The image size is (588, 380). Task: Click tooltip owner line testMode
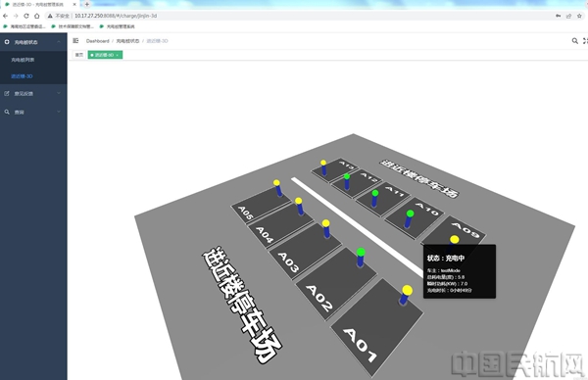[x=444, y=270]
